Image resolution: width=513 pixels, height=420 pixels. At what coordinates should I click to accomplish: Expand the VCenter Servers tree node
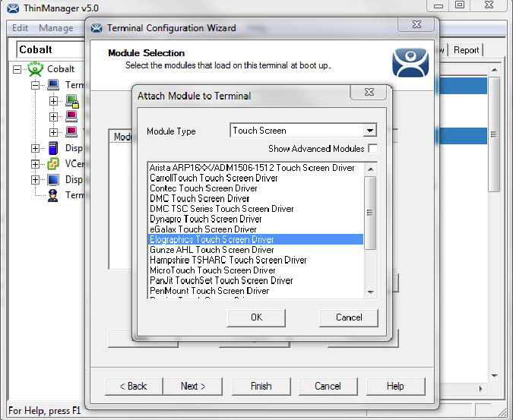35,164
